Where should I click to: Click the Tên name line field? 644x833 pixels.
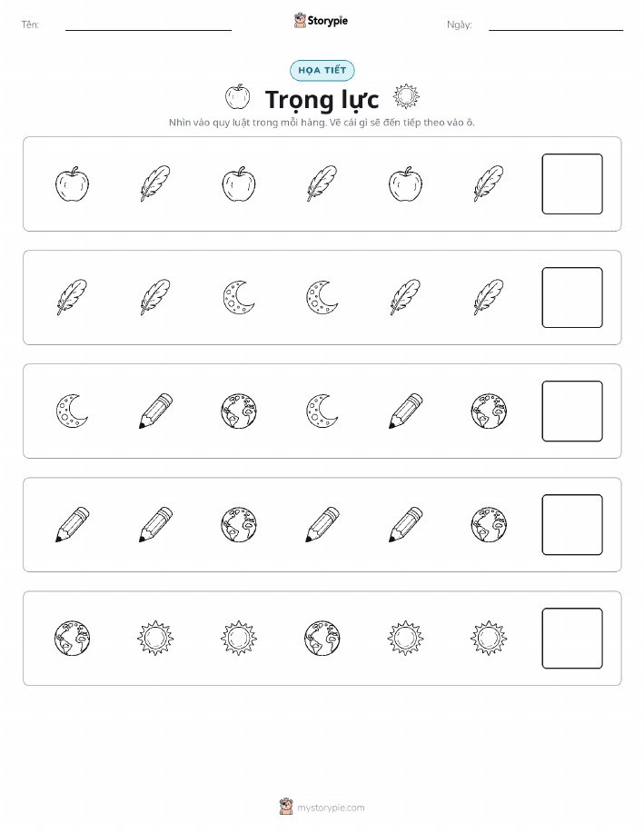pyautogui.click(x=148, y=25)
